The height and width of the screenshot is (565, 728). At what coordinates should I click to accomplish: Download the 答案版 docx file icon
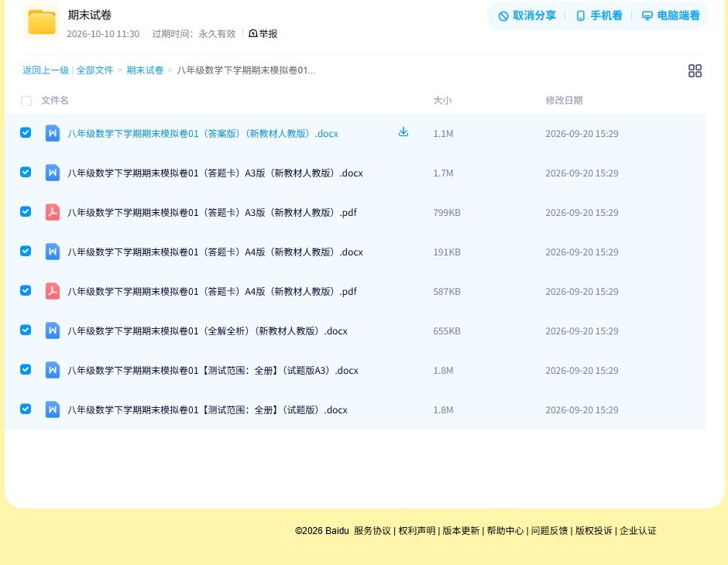[x=403, y=132]
